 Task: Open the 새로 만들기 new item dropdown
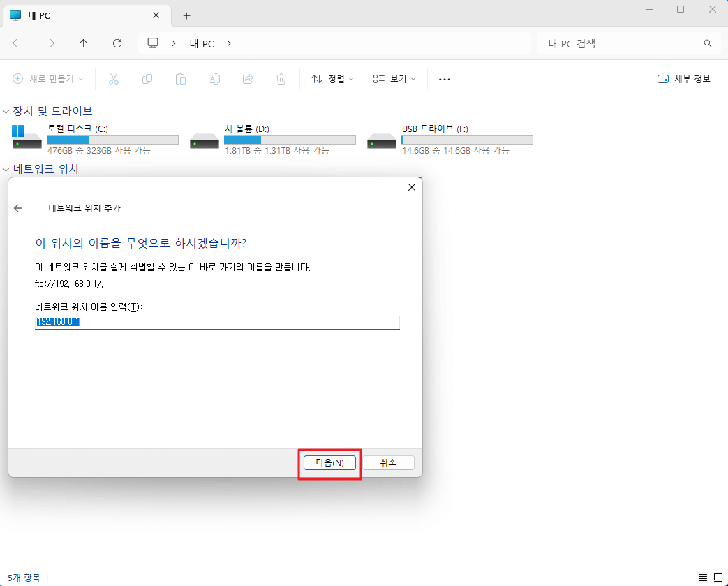coord(47,79)
